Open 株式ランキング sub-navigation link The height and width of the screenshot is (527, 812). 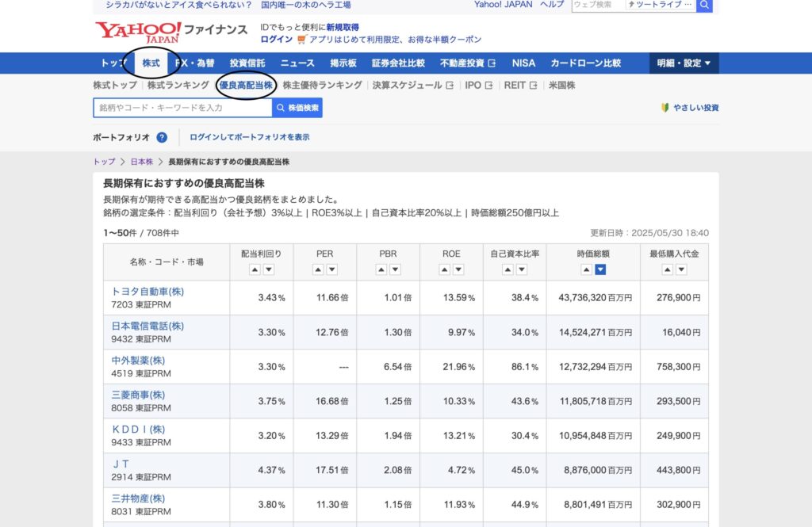click(x=178, y=86)
